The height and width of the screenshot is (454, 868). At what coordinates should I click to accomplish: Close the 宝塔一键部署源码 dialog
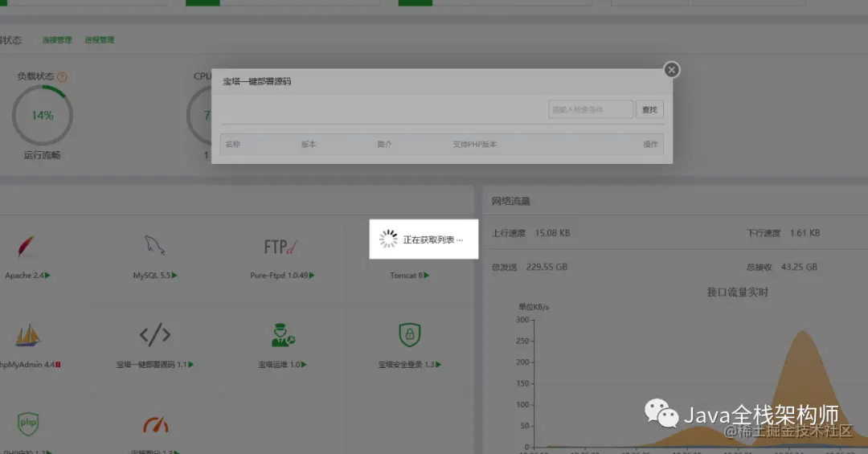pos(671,70)
